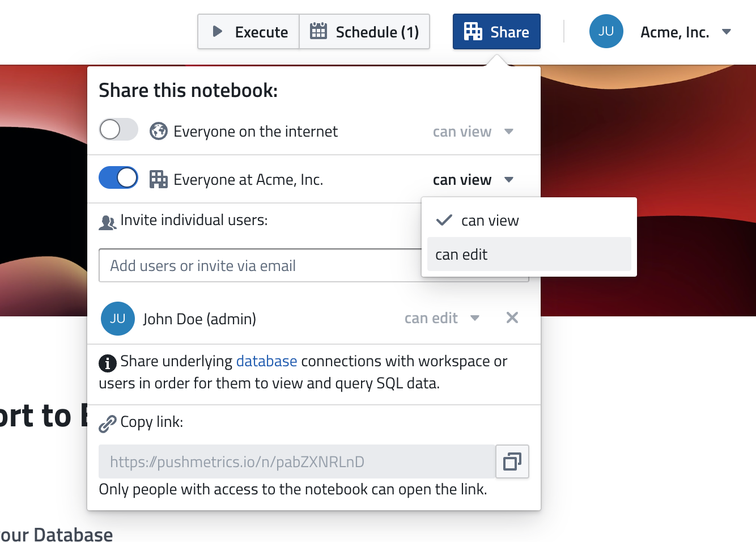Viewport: 756px width, 542px height.
Task: Collapse the Acme permission dropdown
Action: (x=473, y=180)
